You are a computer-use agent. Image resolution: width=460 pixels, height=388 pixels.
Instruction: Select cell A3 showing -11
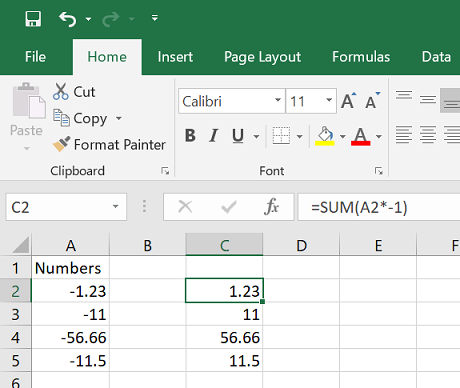[x=71, y=314]
